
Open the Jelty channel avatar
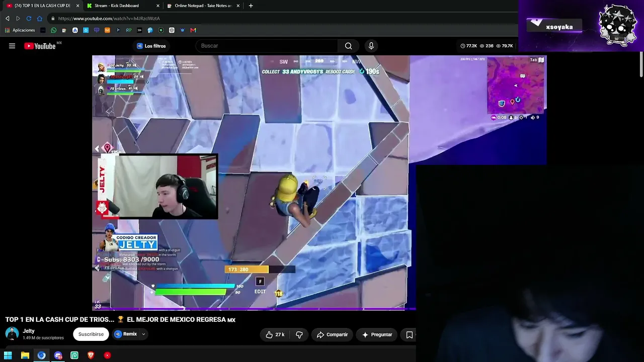(x=12, y=334)
